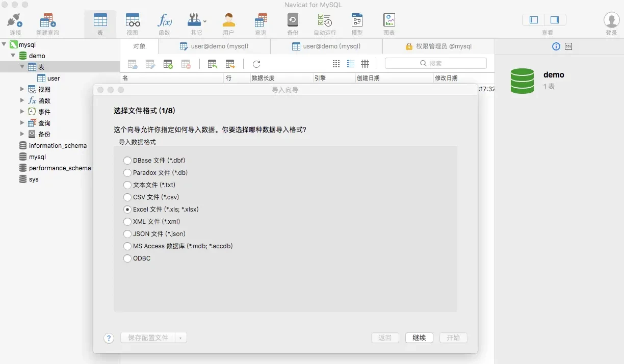This screenshot has height=364, width=624.
Task: Toggle the left sidebar view button
Action: click(534, 20)
